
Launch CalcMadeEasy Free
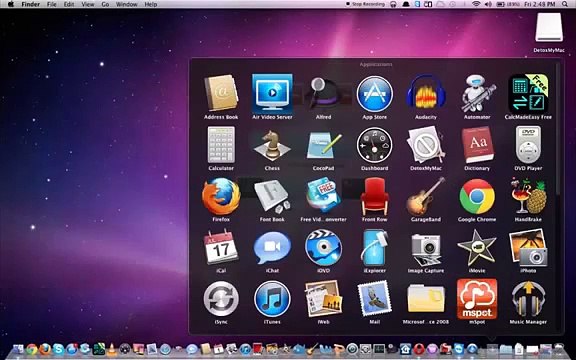(x=528, y=93)
